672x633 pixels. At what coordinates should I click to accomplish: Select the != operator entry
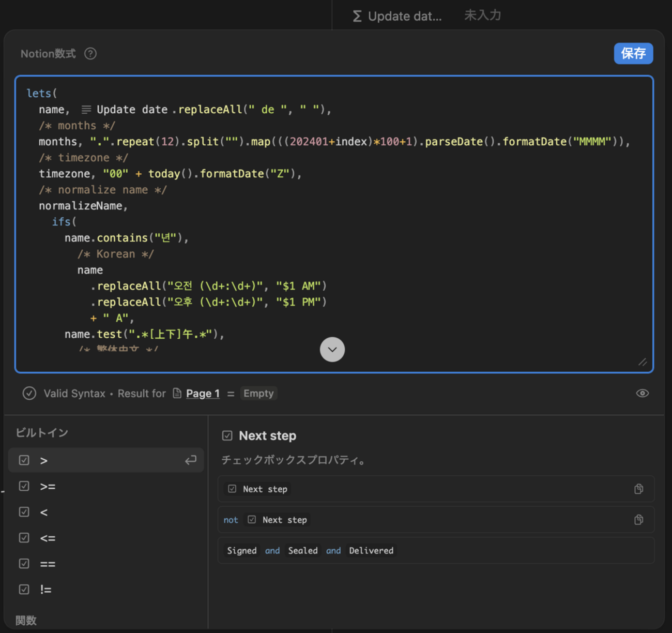[x=106, y=590]
